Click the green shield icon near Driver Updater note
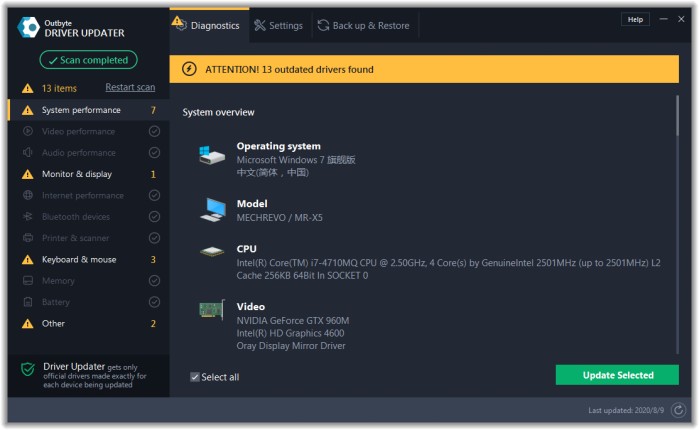 [28, 369]
